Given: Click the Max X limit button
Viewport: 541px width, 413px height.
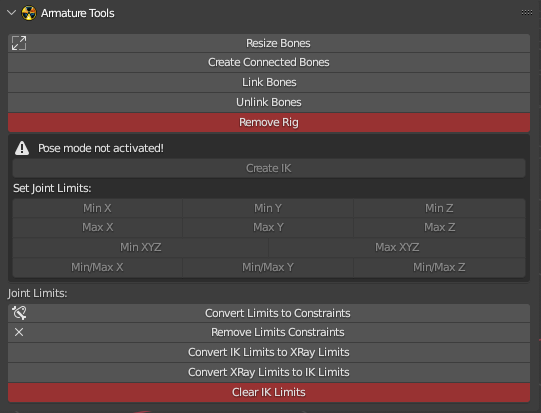Looking at the screenshot, I should [97, 227].
